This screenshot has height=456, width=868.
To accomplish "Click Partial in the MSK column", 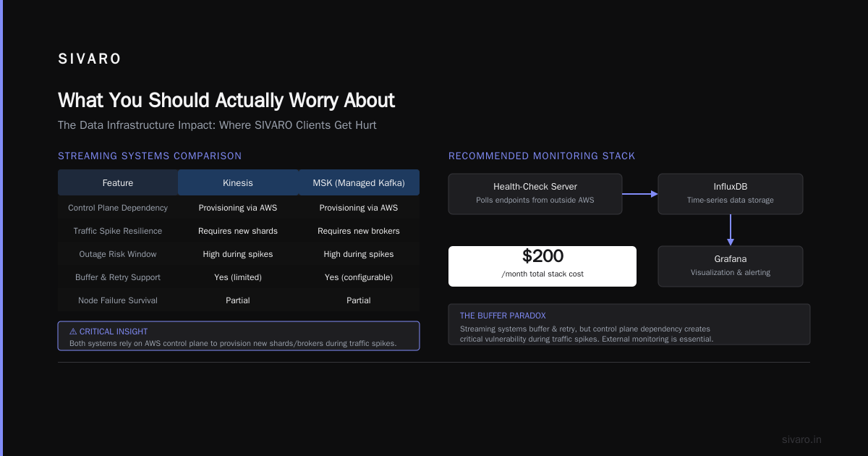I will pos(359,300).
